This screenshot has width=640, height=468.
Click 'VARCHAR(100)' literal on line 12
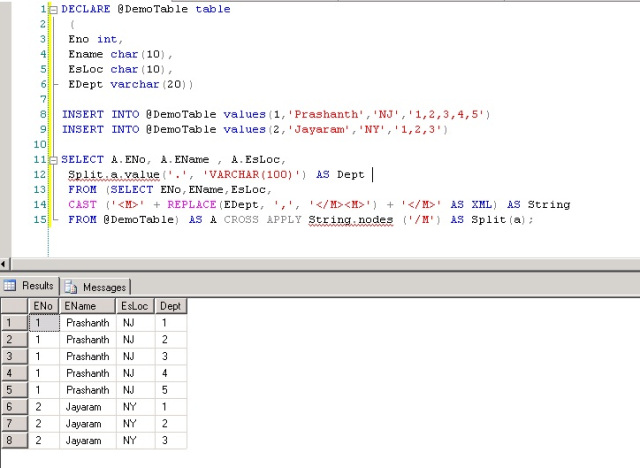251,175
